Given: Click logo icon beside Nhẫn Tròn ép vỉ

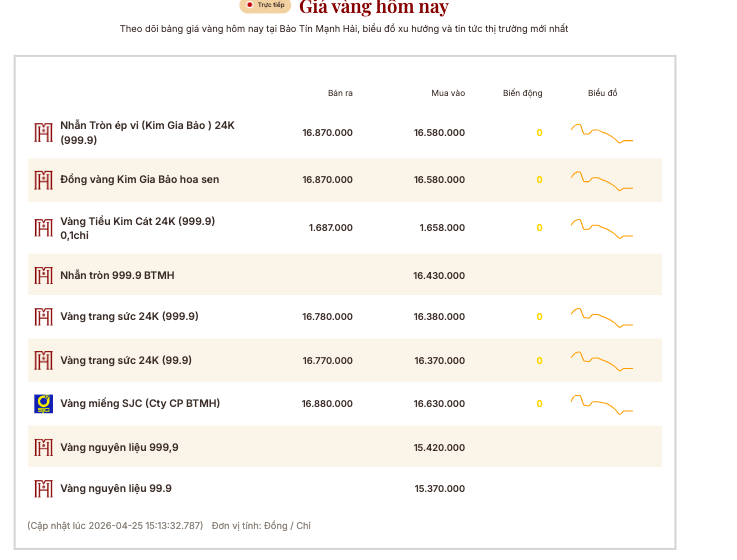Looking at the screenshot, I should click(x=43, y=133).
